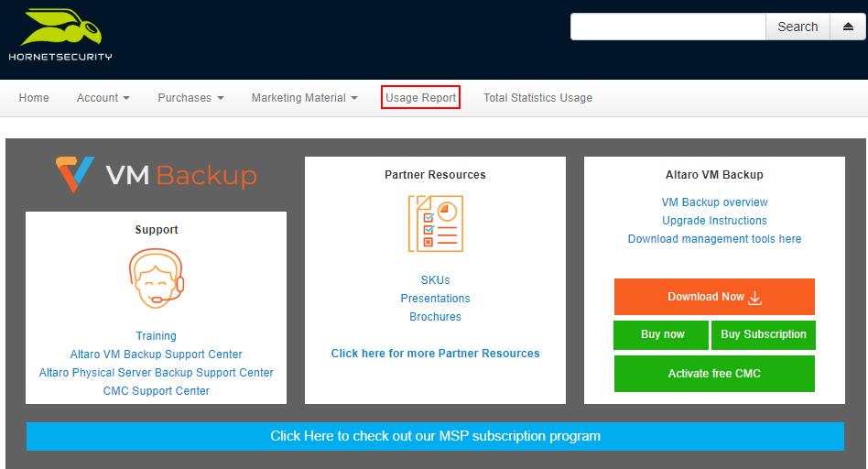Click inside the search text field

click(668, 27)
